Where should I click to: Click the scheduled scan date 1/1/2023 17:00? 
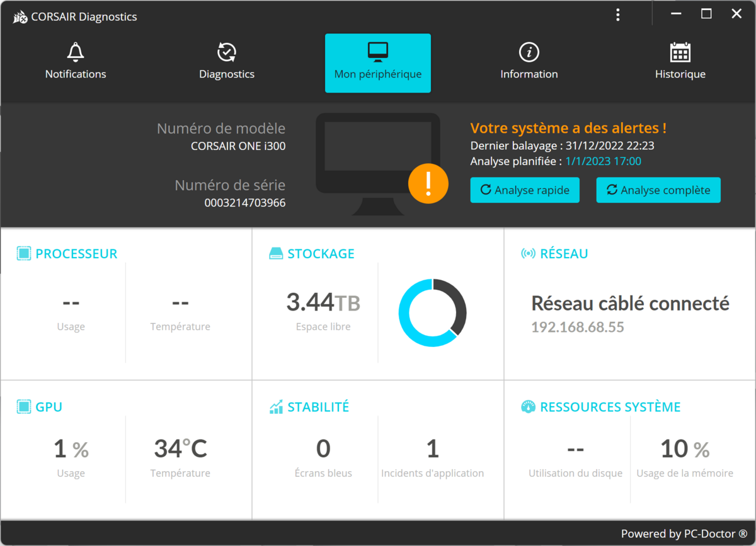coord(603,161)
